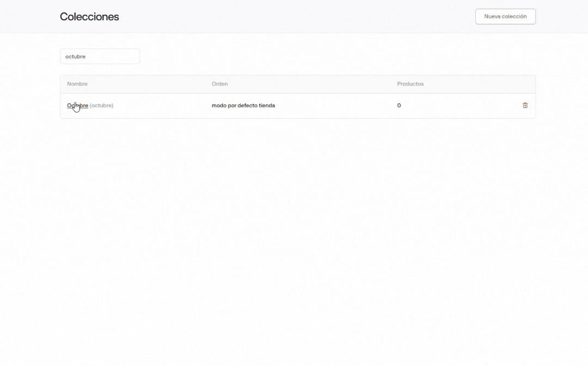Click the gray (octubre) slug text
Image resolution: width=588 pixels, height=366 pixels.
(x=101, y=105)
